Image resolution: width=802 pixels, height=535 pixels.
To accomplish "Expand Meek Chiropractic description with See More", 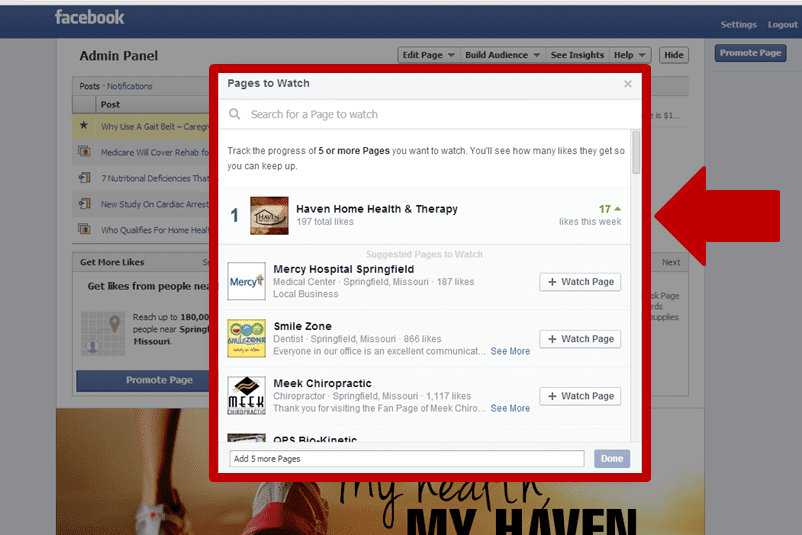I will pyautogui.click(x=510, y=409).
